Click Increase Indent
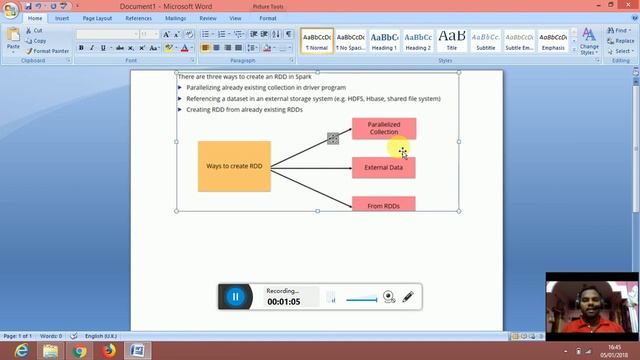Screen dimensions: 640x360 click(264, 34)
